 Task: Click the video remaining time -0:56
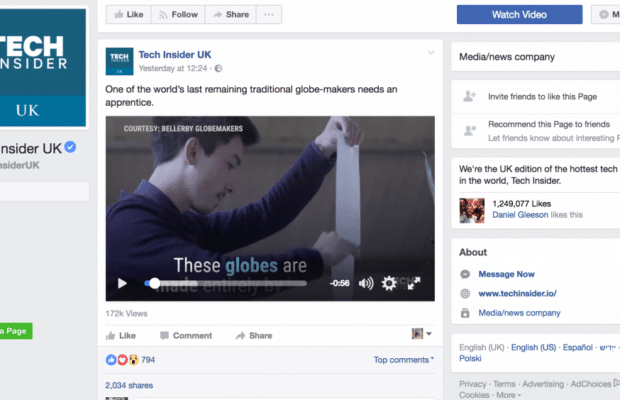click(x=340, y=283)
